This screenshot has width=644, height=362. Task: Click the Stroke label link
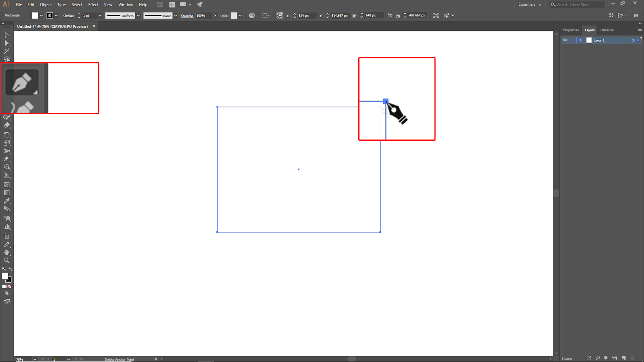tap(68, 16)
